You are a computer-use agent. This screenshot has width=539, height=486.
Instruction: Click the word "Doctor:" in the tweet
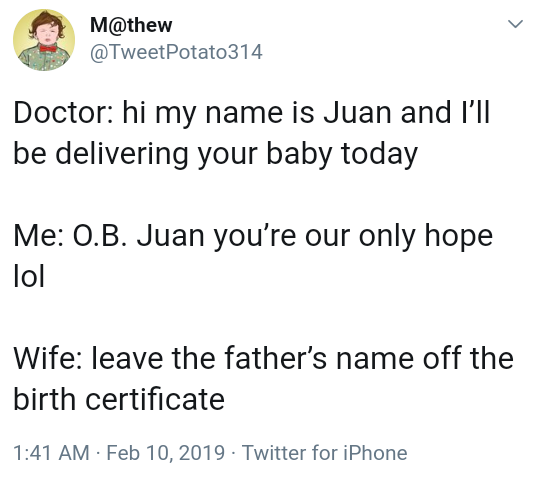[63, 112]
